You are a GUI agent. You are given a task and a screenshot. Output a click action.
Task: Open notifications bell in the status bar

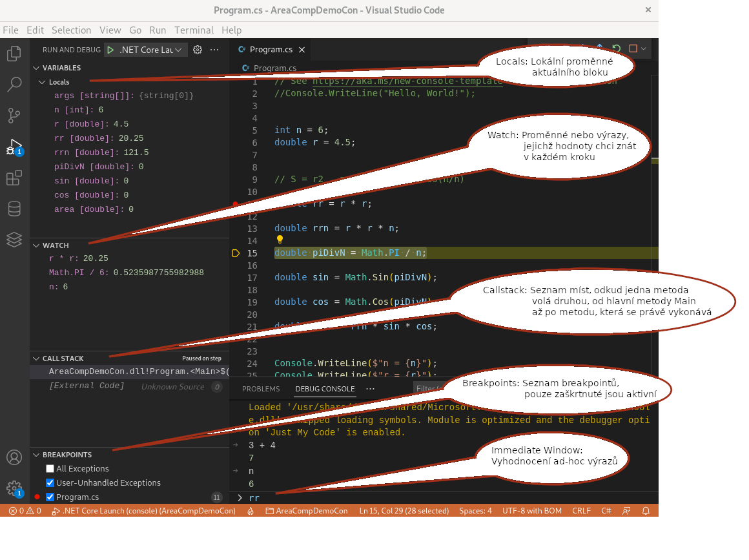(x=646, y=511)
